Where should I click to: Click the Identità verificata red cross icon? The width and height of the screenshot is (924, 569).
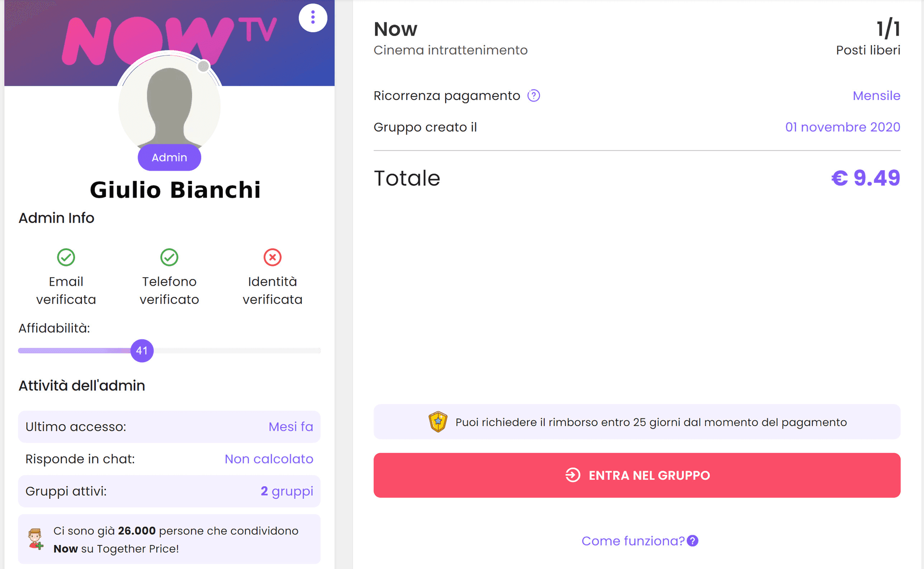(272, 257)
